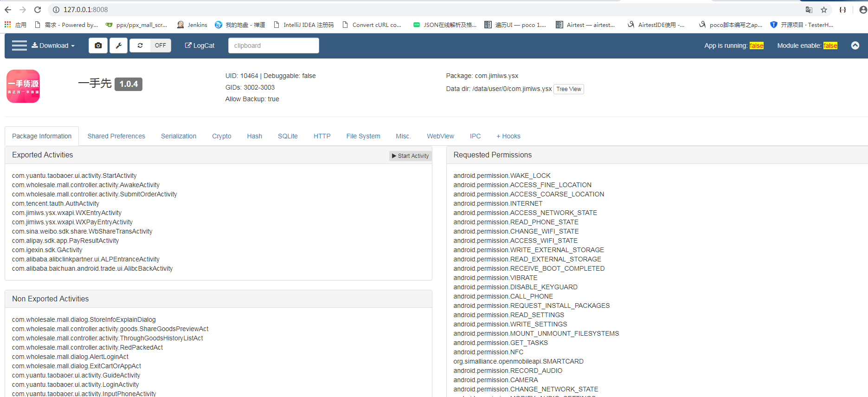This screenshot has height=397, width=868.
Task: Take a screenshot with the camera button
Action: tap(98, 46)
